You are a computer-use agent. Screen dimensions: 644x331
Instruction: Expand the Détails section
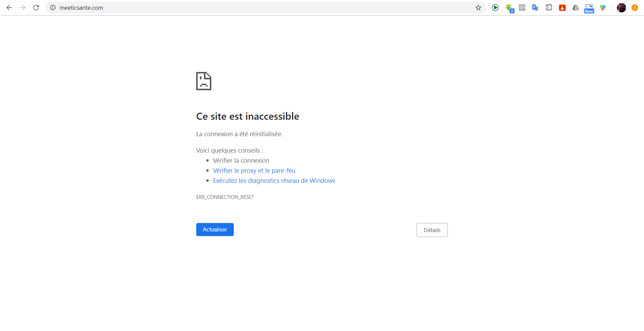click(432, 230)
